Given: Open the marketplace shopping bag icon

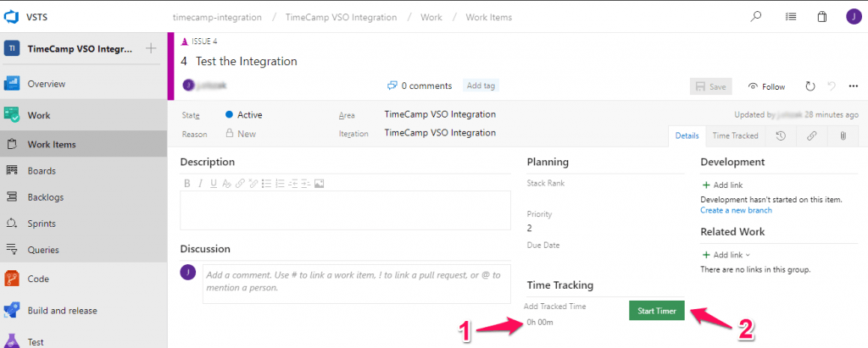Looking at the screenshot, I should pos(821,16).
